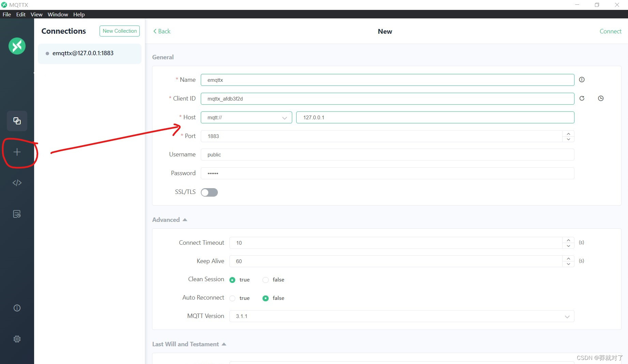Select Auto Reconnect false

(273, 298)
